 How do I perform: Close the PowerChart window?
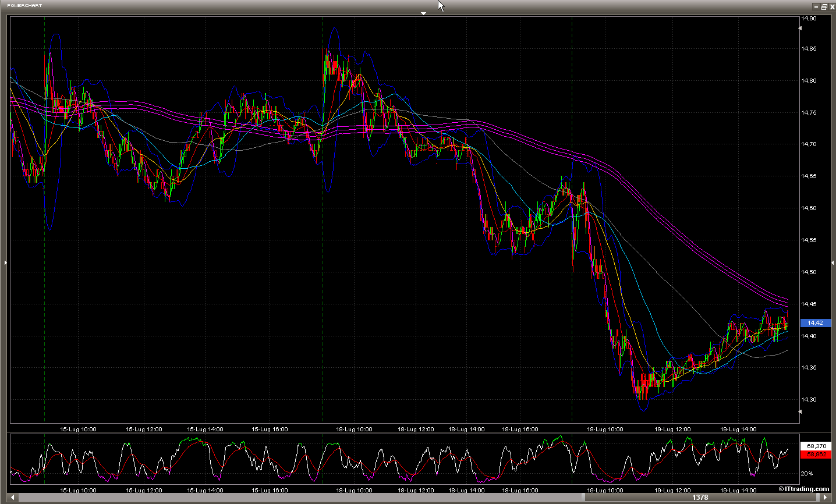point(831,6)
